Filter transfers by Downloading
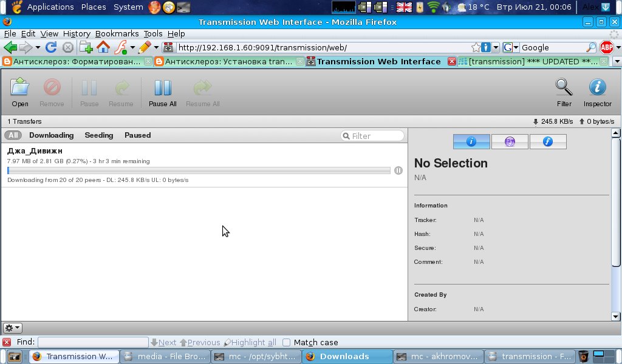This screenshot has height=364, width=622. pyautogui.click(x=52, y=135)
